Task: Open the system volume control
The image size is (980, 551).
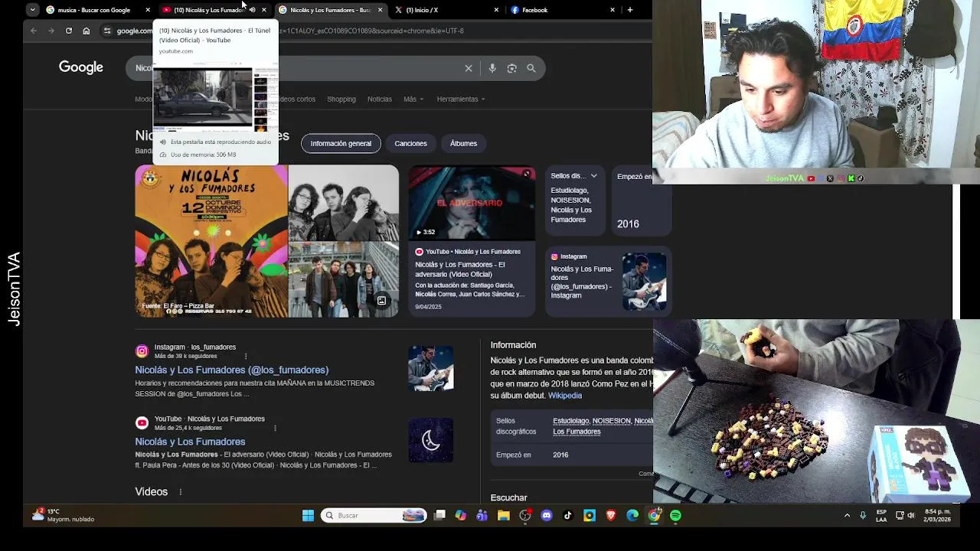Action: point(911,516)
